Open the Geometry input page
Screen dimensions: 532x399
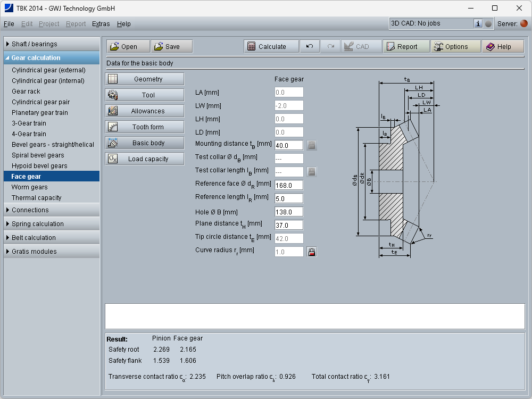click(x=145, y=79)
